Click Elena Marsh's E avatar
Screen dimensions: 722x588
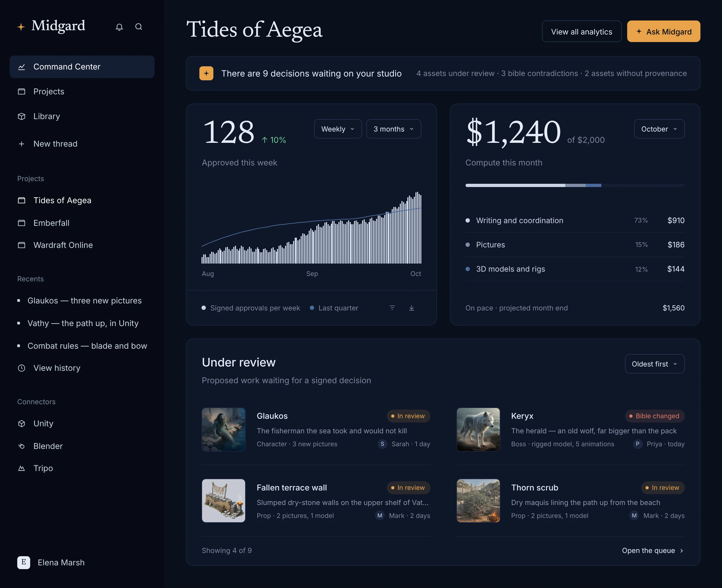point(24,563)
